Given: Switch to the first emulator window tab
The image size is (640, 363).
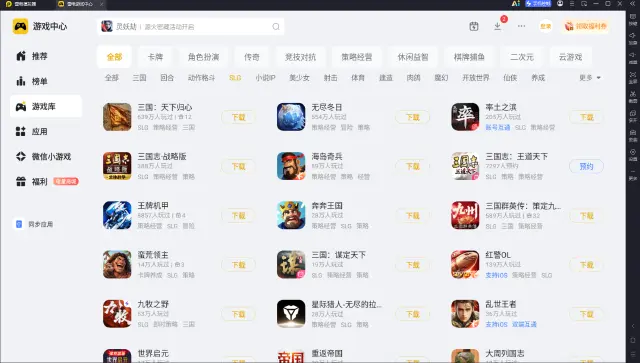Looking at the screenshot, I should pyautogui.click(x=21, y=4).
